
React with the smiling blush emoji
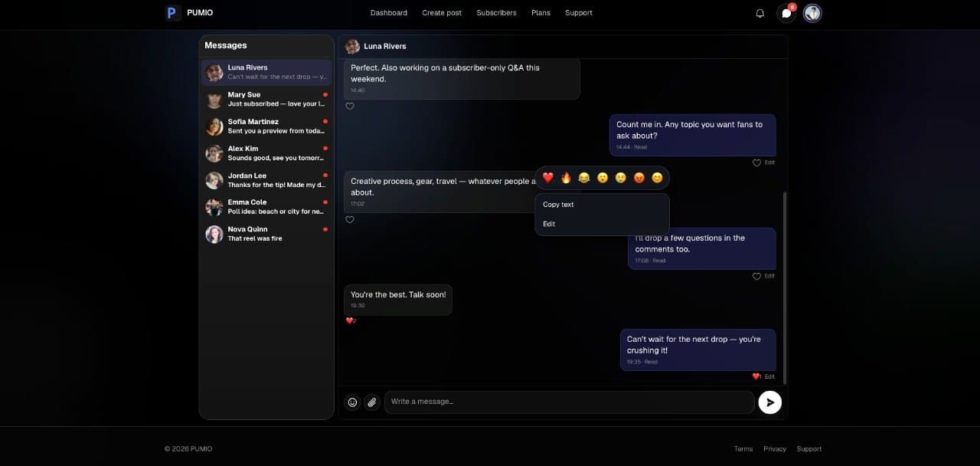657,178
